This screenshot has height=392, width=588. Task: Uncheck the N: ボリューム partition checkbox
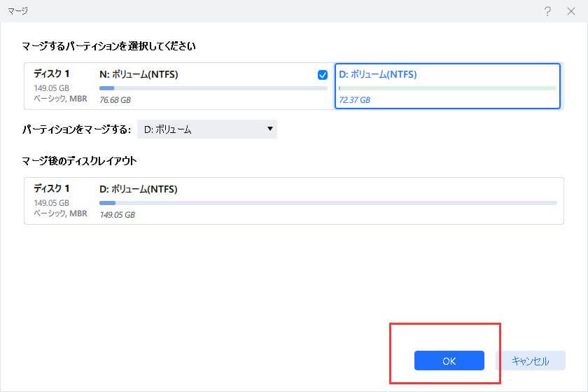click(322, 75)
